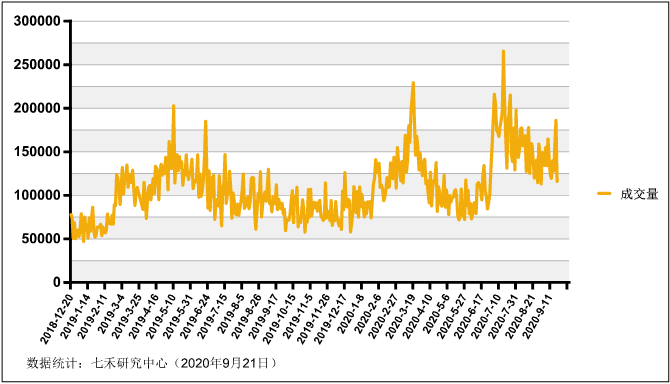Click the 2019-11-26 date label
This screenshot has width=670, height=384.
(x=314, y=318)
